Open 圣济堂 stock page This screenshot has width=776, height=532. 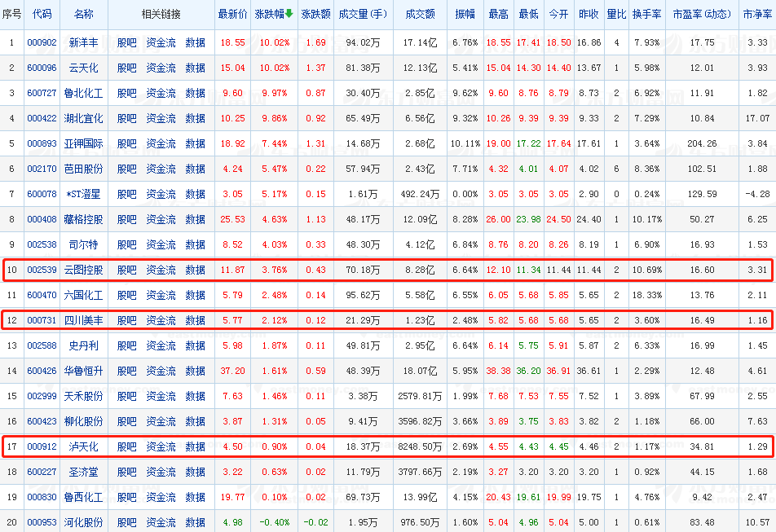click(x=83, y=472)
